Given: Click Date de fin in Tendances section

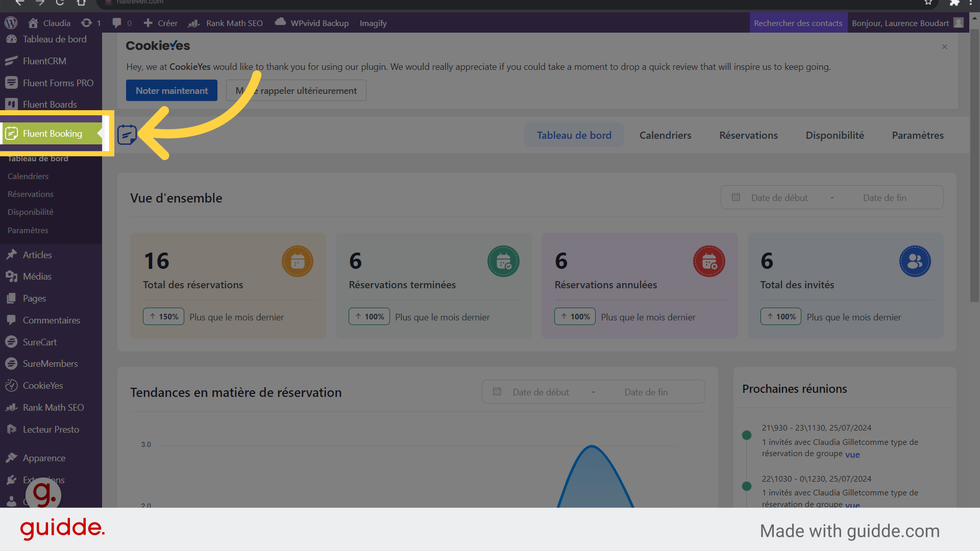Looking at the screenshot, I should point(646,392).
